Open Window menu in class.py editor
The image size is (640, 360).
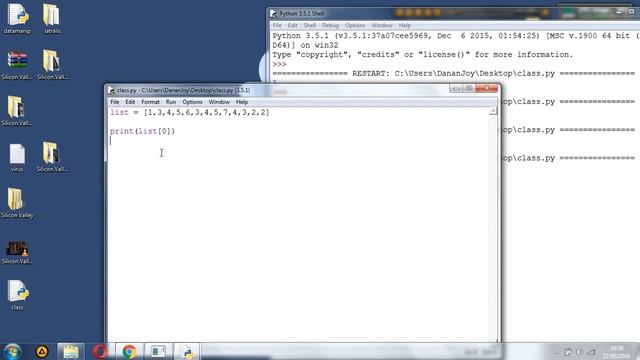[219, 102]
